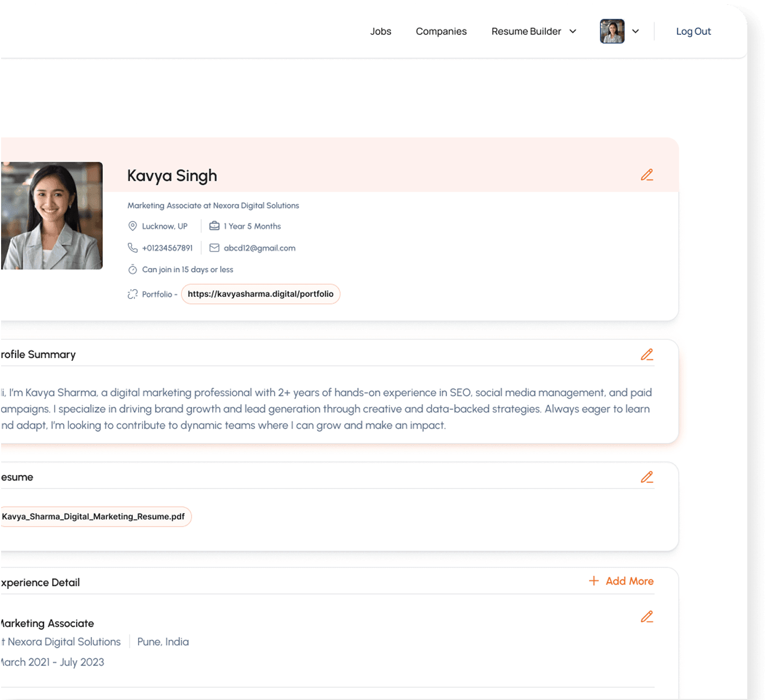Click the portfolio link chain icon

[x=132, y=294]
